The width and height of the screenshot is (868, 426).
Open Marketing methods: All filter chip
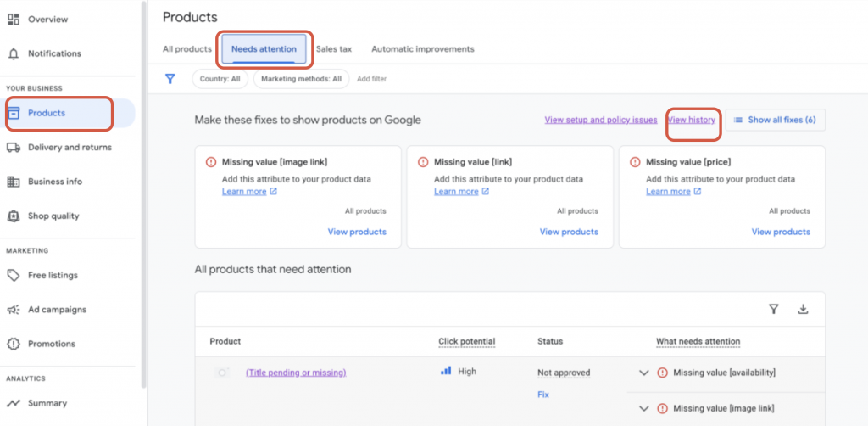click(301, 79)
